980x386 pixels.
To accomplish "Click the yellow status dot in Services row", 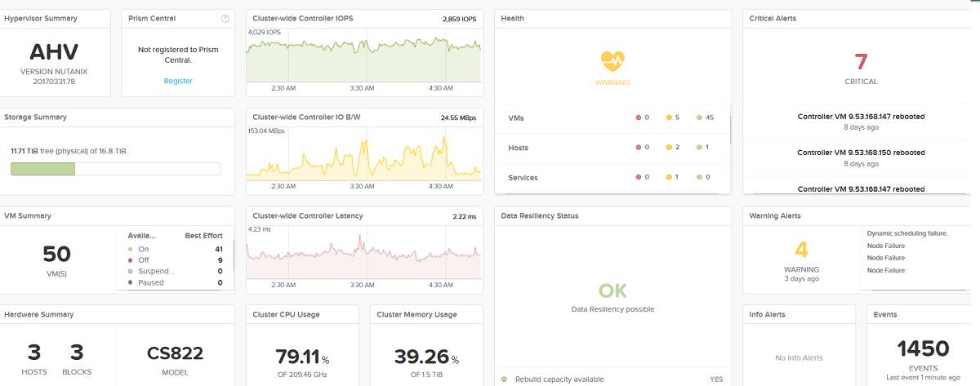I will [668, 177].
